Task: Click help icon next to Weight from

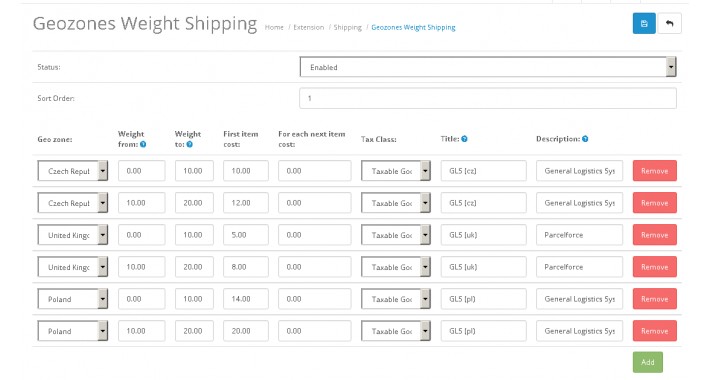Action: pos(143,144)
